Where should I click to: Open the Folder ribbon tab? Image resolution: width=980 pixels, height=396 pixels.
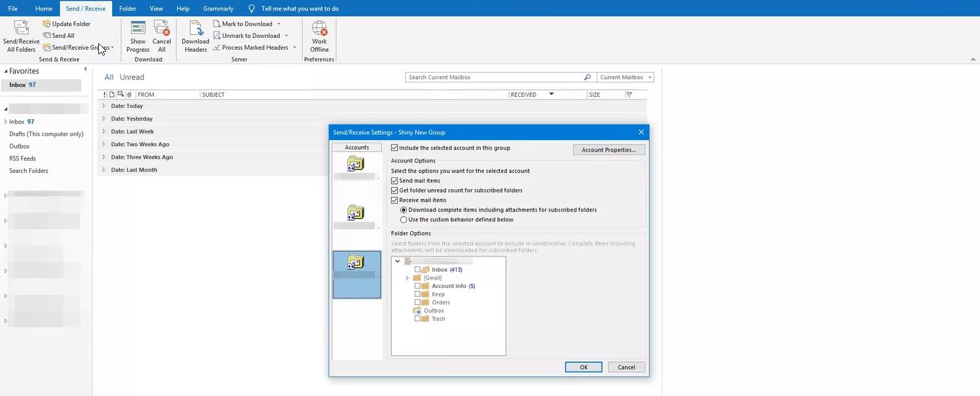[x=128, y=9]
